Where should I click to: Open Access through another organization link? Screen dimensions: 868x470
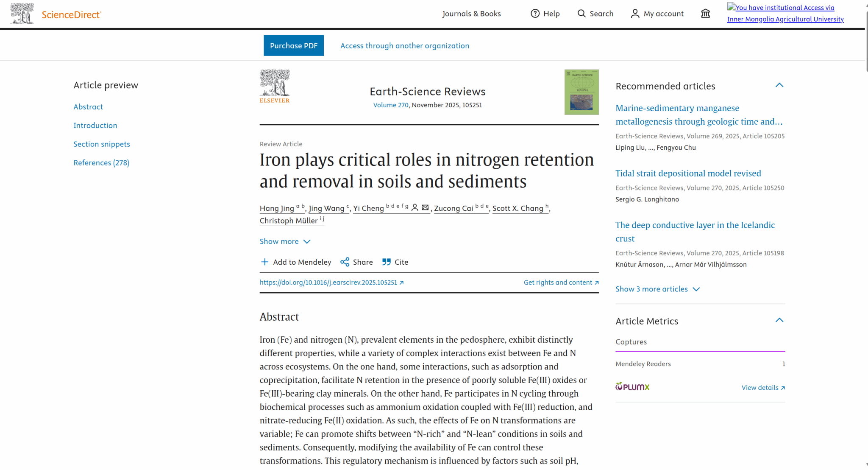pyautogui.click(x=405, y=46)
